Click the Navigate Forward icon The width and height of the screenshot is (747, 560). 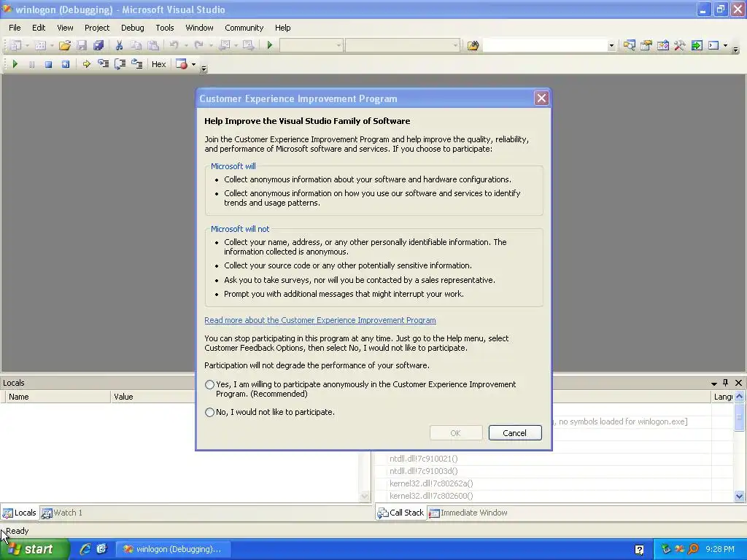point(248,46)
